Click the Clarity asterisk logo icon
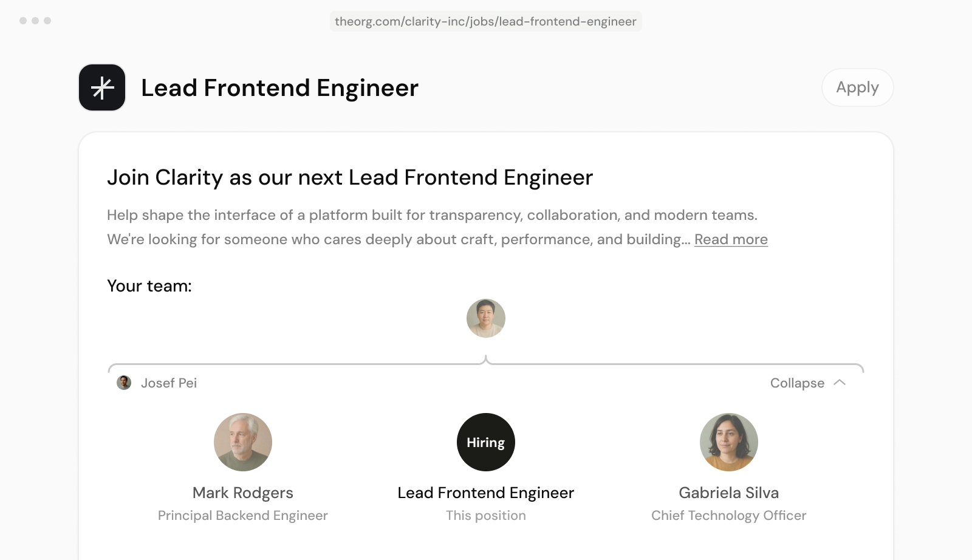The width and height of the screenshot is (972, 560). [x=102, y=87]
